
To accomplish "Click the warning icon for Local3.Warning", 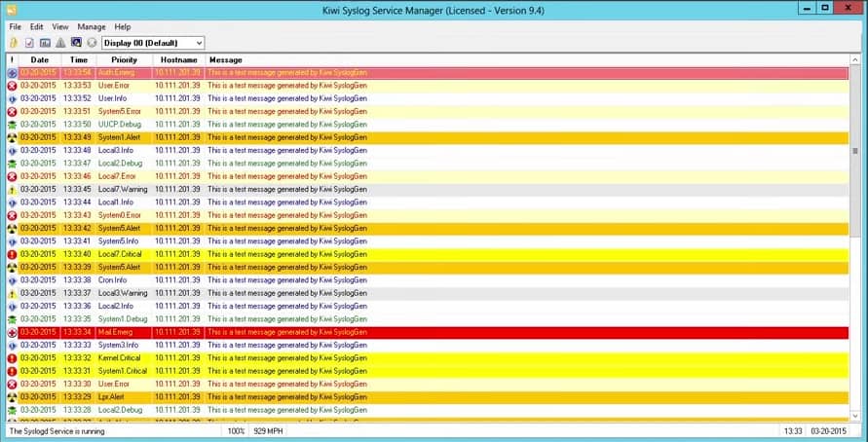I will click(13, 294).
